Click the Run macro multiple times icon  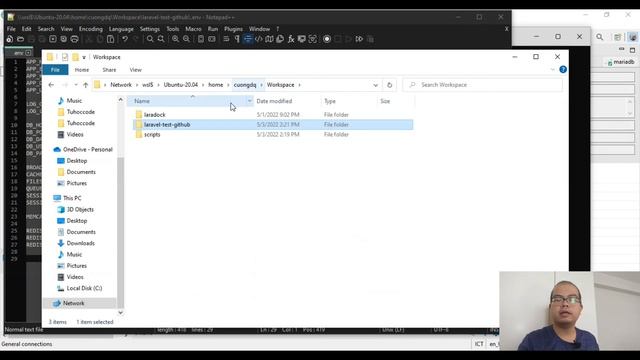[359, 39]
